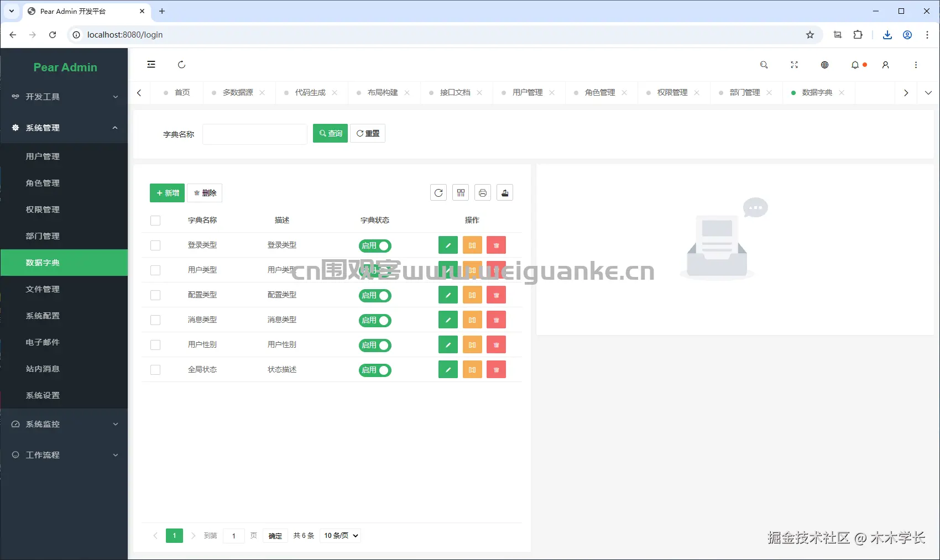Click the green 新增 add button

tap(167, 193)
